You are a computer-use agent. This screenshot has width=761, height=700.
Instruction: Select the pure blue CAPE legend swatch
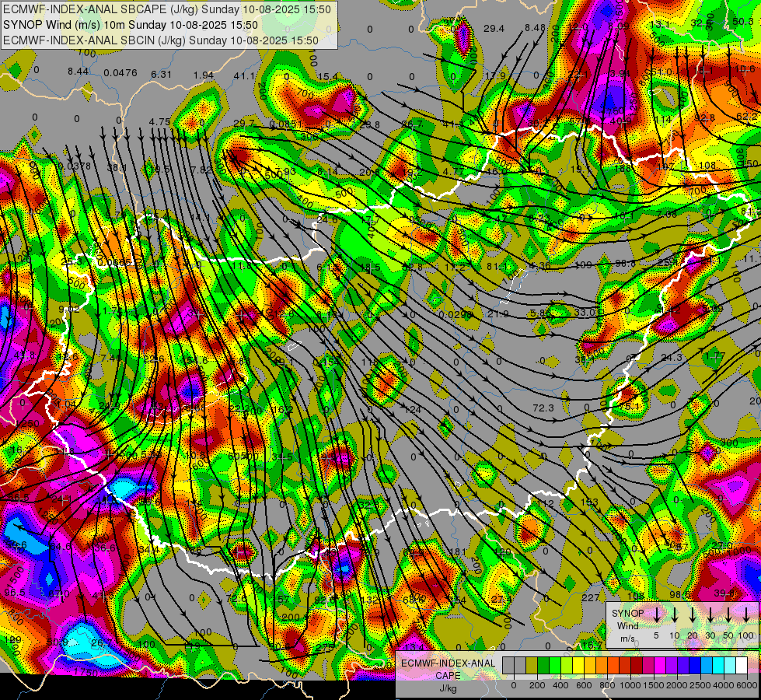pyautogui.click(x=695, y=665)
